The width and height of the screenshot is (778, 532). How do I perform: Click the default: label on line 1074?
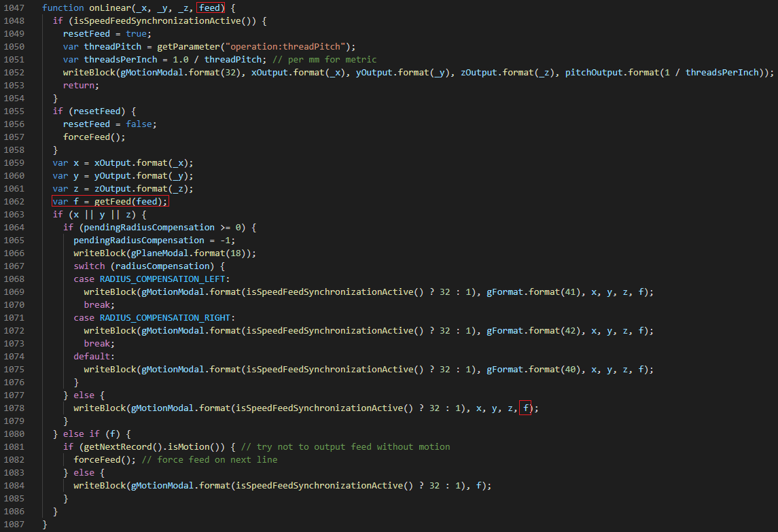click(94, 356)
